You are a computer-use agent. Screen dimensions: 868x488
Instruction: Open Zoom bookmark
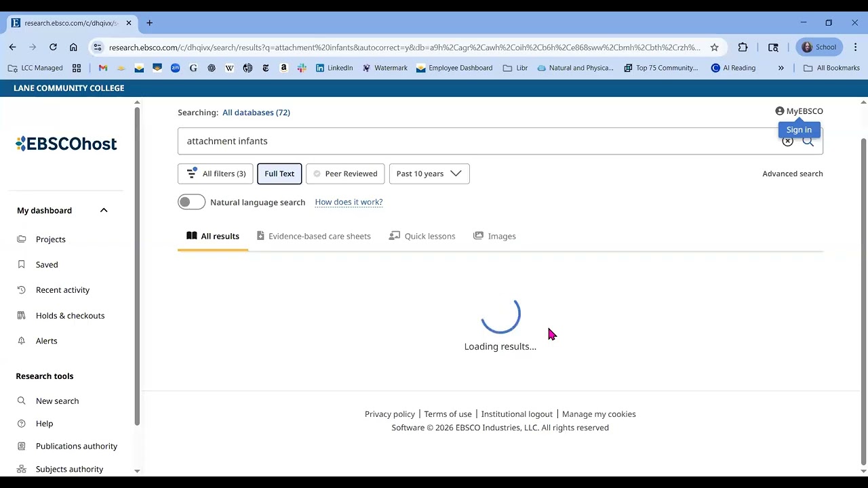coord(175,68)
